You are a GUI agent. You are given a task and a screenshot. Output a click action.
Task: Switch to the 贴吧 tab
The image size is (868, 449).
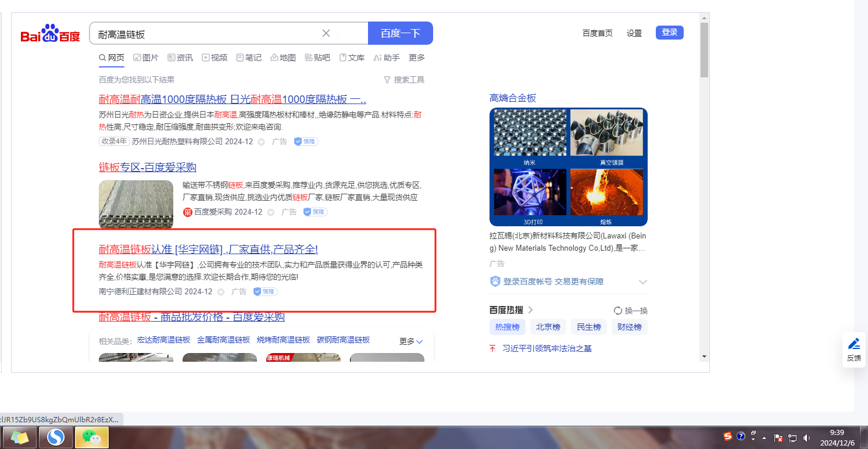click(317, 58)
